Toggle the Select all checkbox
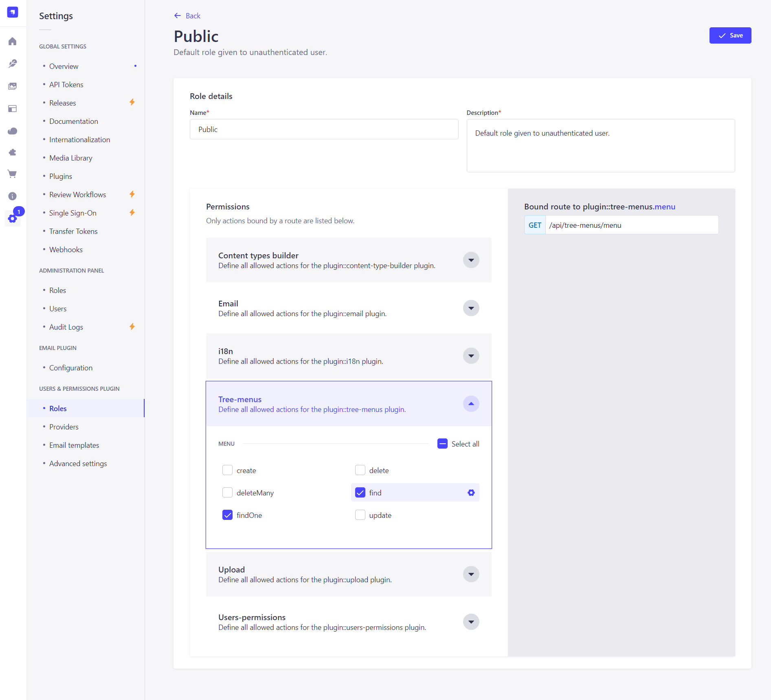This screenshot has height=700, width=771. coord(442,444)
